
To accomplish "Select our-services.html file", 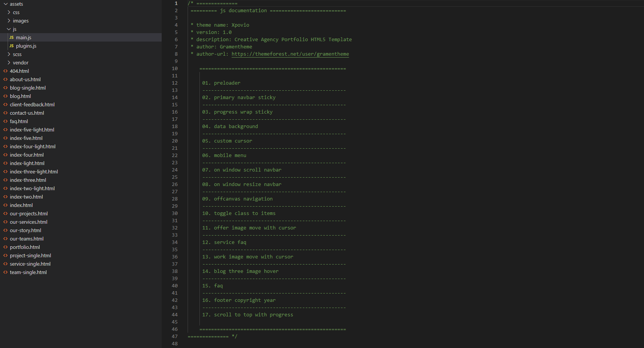I will (29, 222).
